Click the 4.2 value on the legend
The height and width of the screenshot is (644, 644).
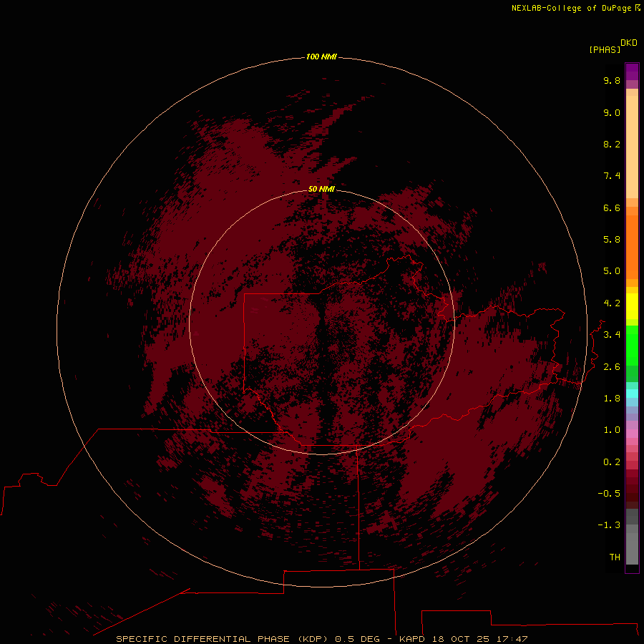point(612,303)
